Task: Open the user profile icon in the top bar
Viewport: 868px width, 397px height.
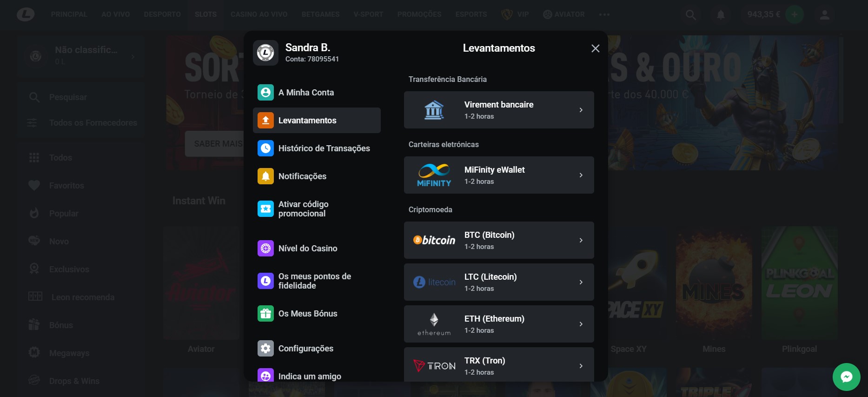Action: click(825, 15)
